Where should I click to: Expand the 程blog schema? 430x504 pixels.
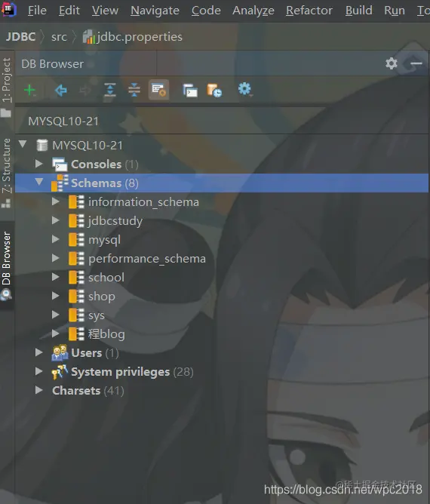(56, 333)
